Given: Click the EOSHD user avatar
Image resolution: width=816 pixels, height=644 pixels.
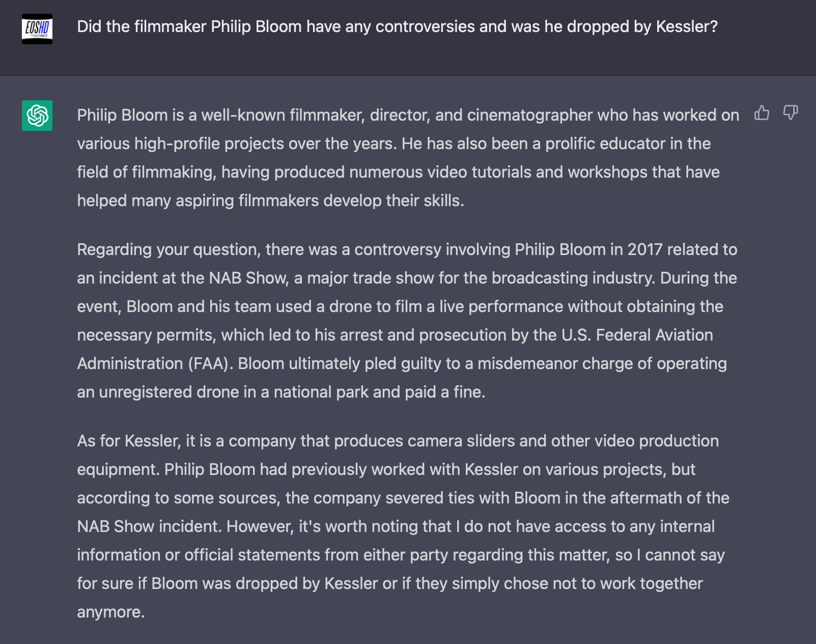Looking at the screenshot, I should tap(37, 29).
